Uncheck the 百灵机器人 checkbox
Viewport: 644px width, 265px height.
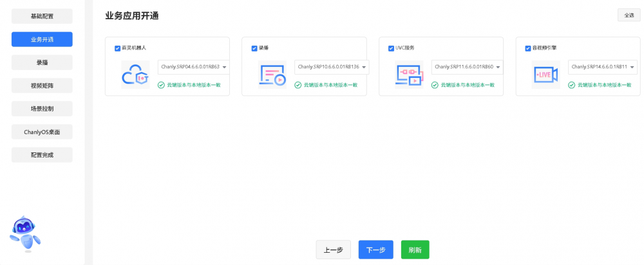pos(117,48)
